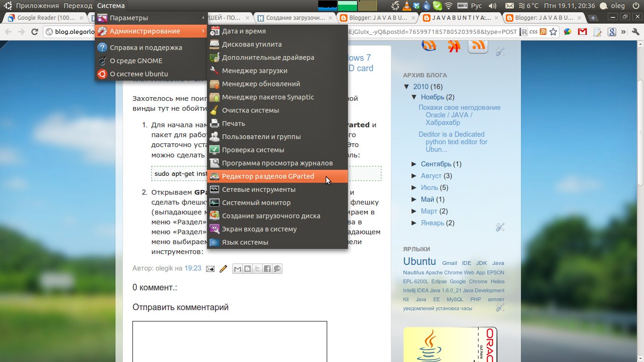Screen dimensions: 644x362
Task: Open Язык системы entry
Action: pos(277,242)
